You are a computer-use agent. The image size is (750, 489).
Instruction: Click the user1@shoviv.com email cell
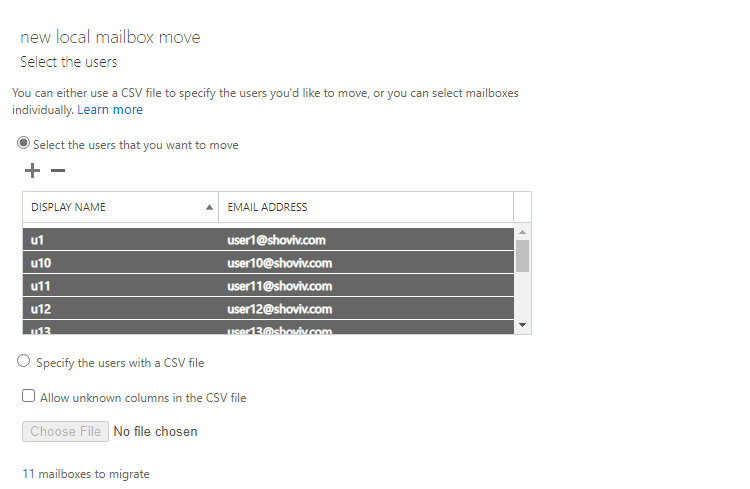276,240
